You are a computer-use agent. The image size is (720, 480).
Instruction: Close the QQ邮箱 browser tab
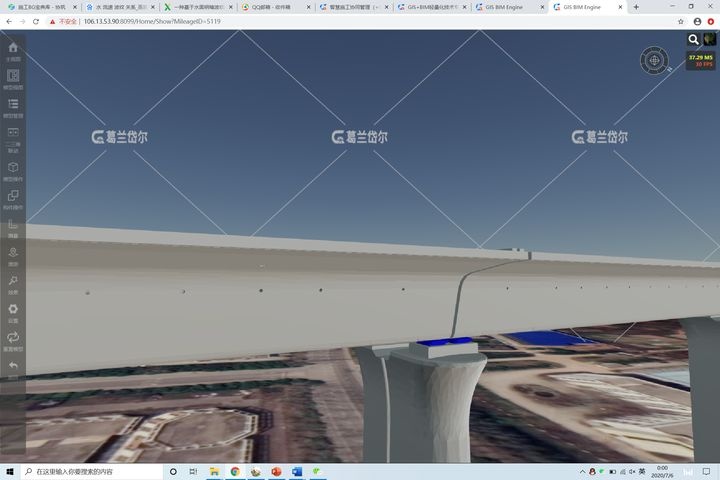click(x=308, y=7)
